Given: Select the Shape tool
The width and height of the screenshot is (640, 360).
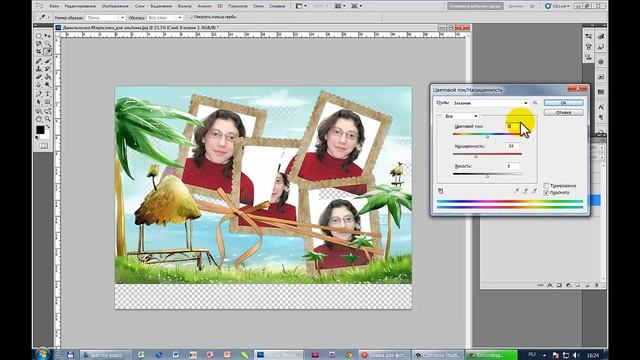Looking at the screenshot, I should 48,102.
